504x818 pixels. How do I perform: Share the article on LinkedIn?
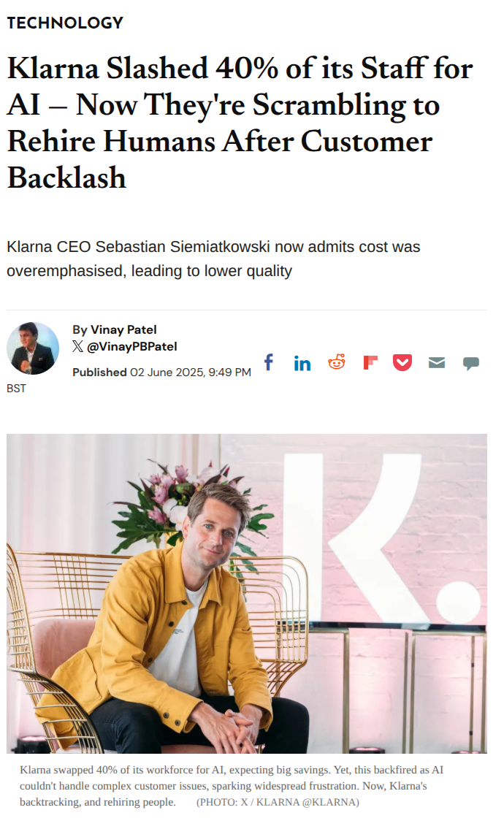click(302, 363)
